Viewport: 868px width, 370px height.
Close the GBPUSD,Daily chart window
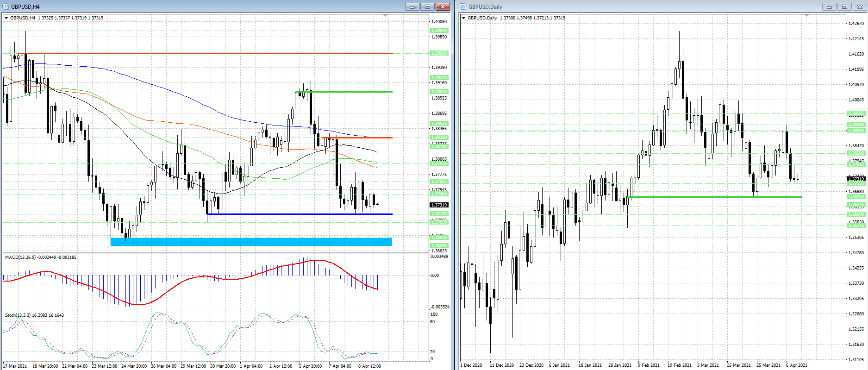coord(860,6)
